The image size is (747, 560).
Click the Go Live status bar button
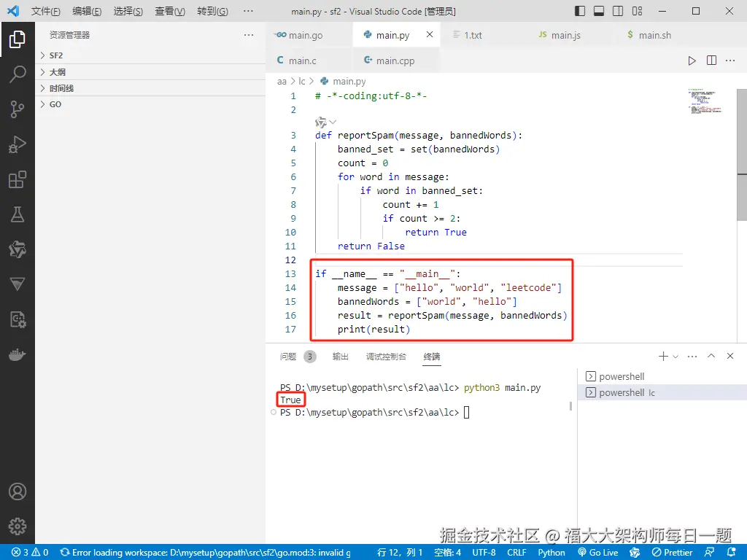[598, 553]
